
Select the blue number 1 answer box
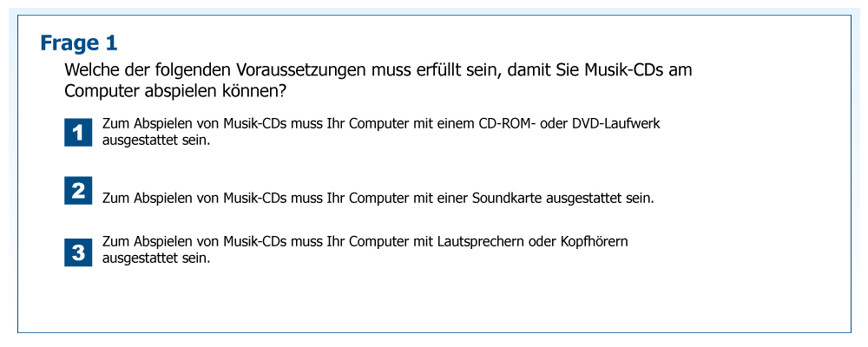click(78, 132)
